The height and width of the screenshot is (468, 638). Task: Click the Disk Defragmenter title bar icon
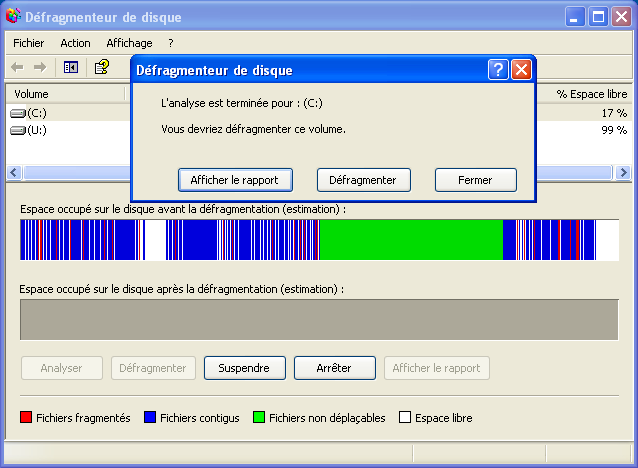[13, 17]
